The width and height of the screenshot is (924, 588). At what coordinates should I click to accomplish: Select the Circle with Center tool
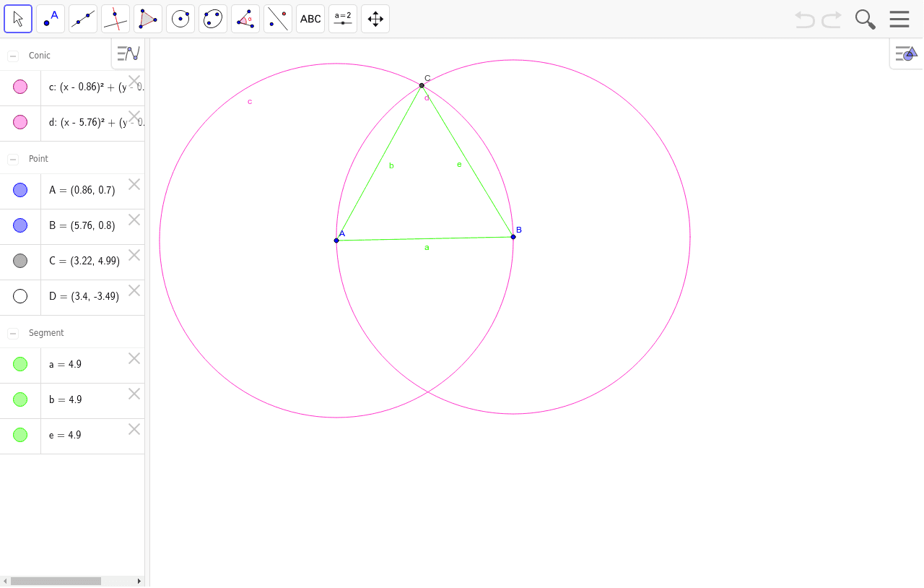pyautogui.click(x=180, y=19)
